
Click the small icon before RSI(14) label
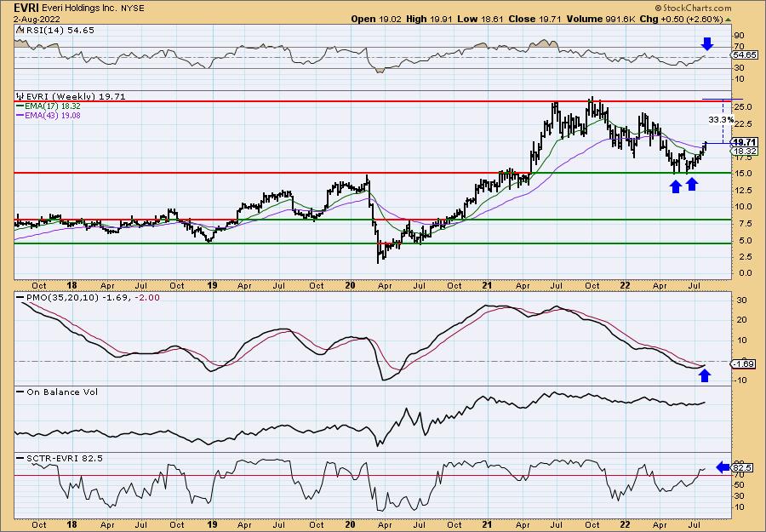tap(20, 29)
